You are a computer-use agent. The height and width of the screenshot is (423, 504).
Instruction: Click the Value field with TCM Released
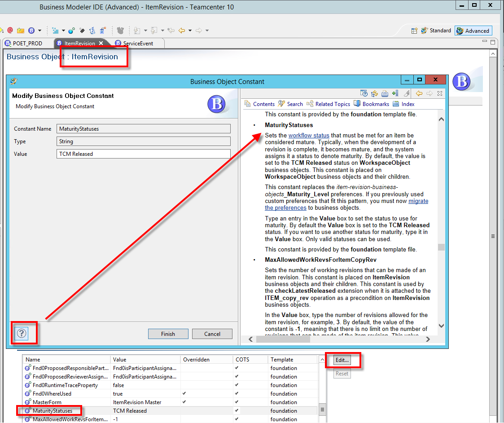pos(143,154)
